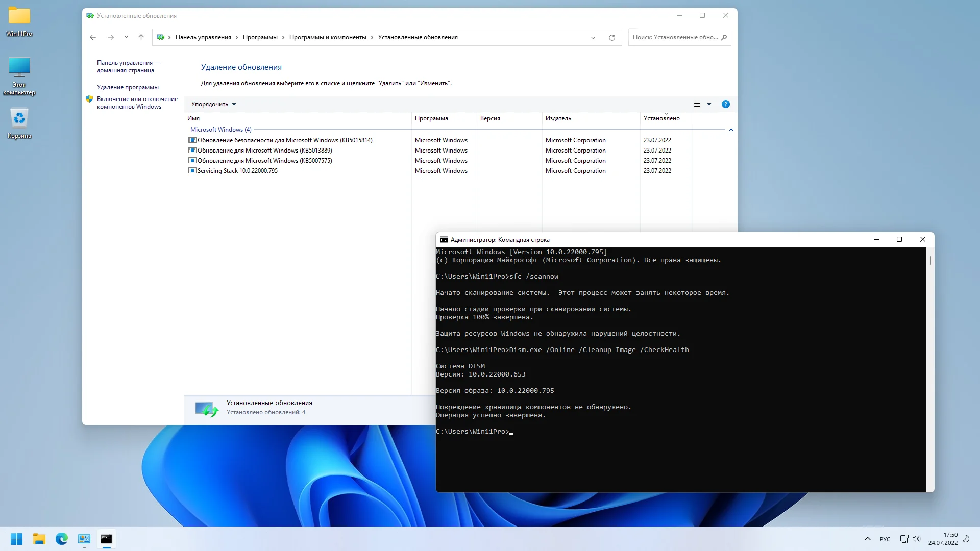Click the Up one level arrow
This screenshot has width=980, height=551.
pyautogui.click(x=141, y=37)
